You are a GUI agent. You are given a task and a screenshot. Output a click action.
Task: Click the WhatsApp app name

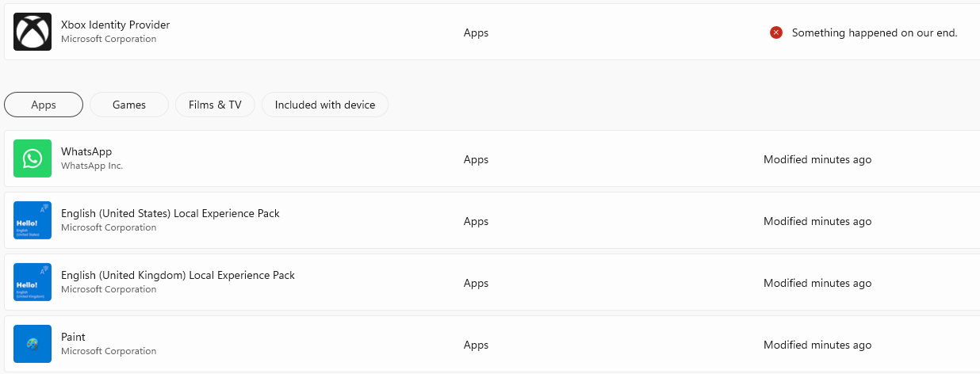click(86, 151)
